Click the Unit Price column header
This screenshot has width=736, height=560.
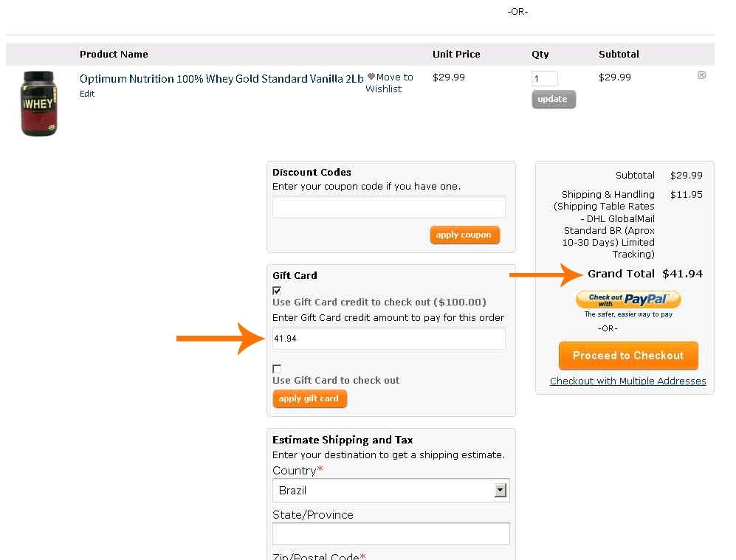click(x=456, y=55)
